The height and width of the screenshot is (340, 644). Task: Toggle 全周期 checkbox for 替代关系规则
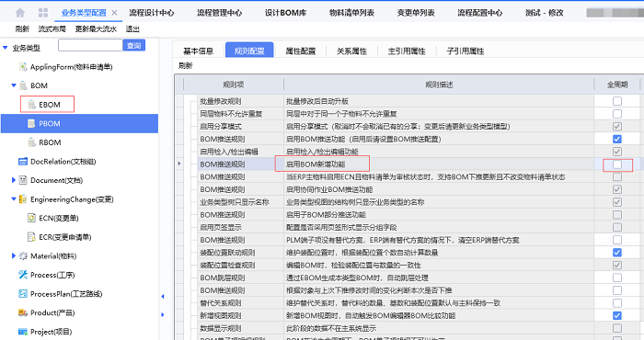point(617,303)
